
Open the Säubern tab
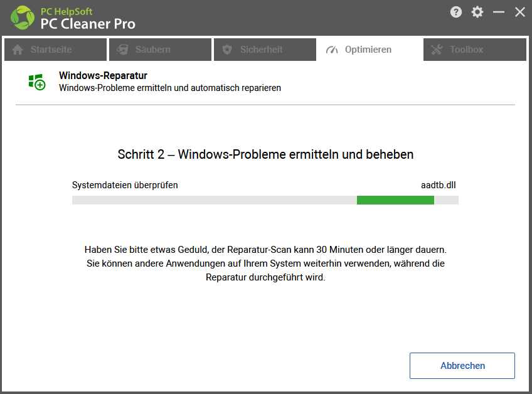[x=160, y=50]
